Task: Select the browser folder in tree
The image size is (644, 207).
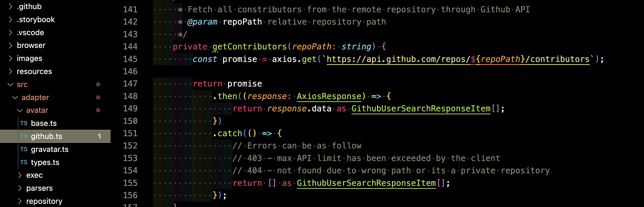Action: (31, 45)
